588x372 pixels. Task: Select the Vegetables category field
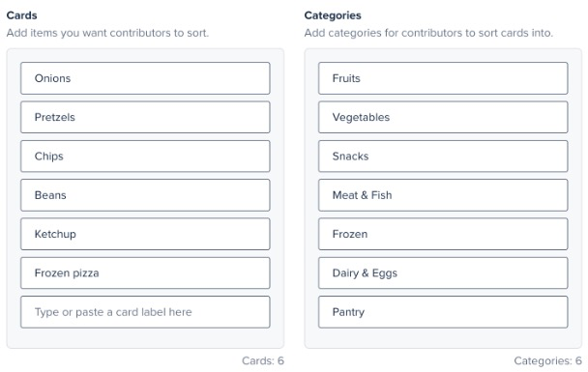click(443, 117)
